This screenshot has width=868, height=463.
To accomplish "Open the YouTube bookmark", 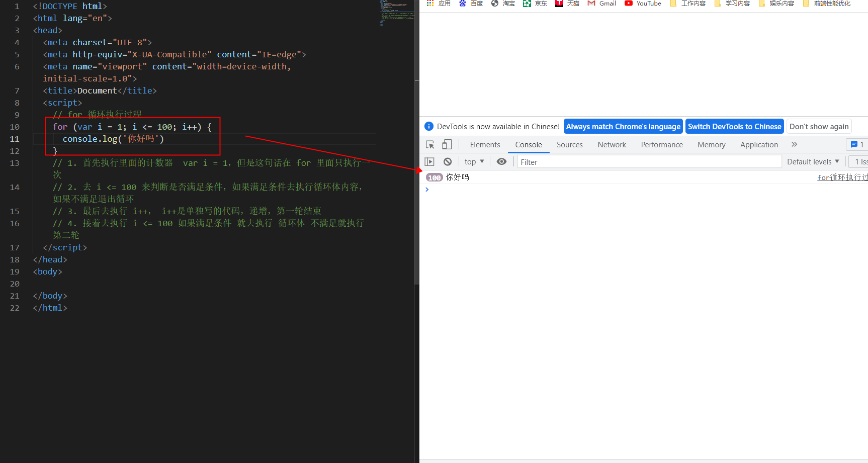I will pos(643,3).
